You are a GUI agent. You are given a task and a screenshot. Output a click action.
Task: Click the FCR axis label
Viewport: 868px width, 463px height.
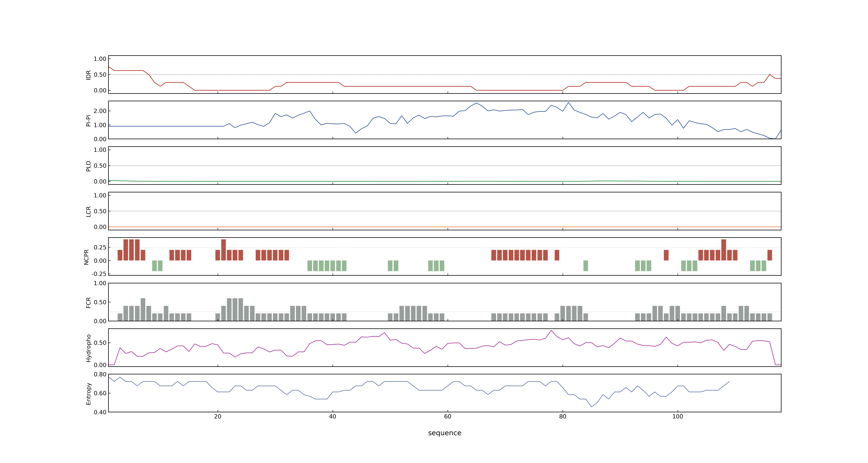click(88, 302)
